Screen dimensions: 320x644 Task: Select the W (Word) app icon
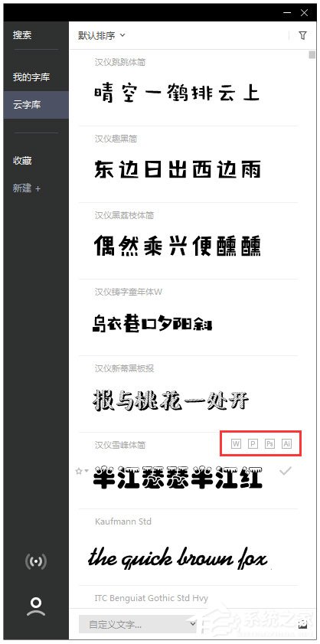click(x=237, y=443)
